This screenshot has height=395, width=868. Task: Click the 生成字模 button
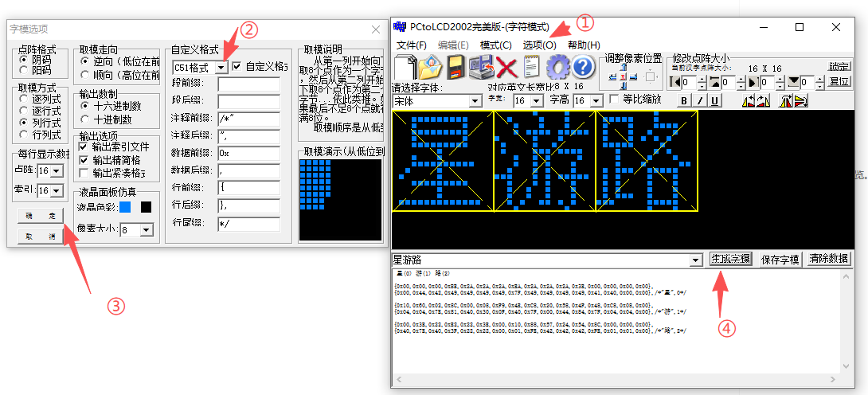(730, 259)
